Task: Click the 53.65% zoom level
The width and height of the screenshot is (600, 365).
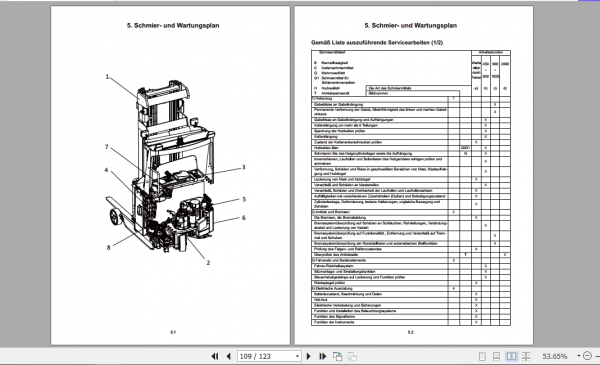Action: 554,356
